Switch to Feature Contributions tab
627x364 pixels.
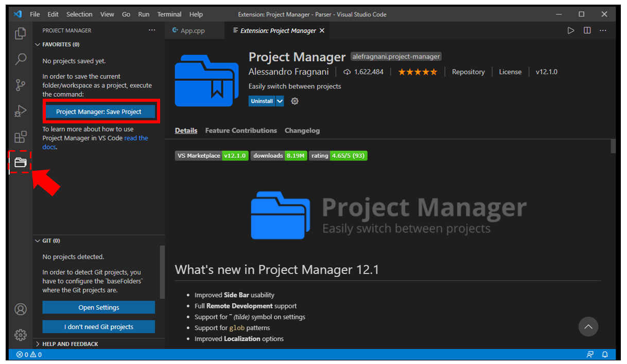(x=241, y=131)
